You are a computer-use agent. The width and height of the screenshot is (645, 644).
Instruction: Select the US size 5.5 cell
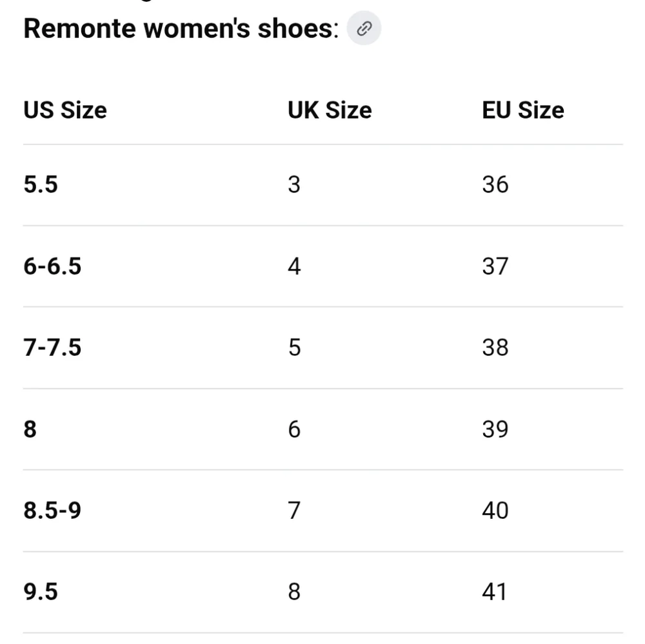41,185
